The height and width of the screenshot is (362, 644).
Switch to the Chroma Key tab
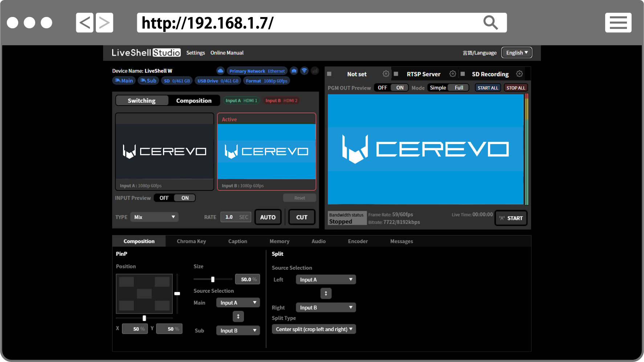(191, 241)
